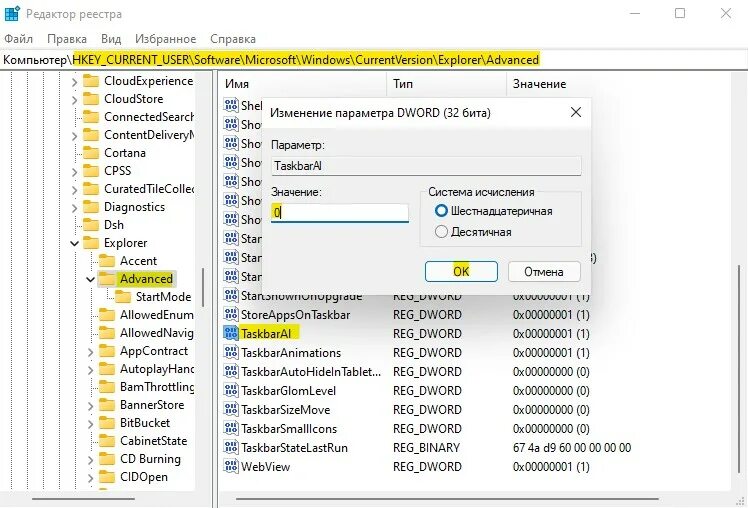
Task: Select the AutoplayHandlers tree item
Action: point(156,369)
